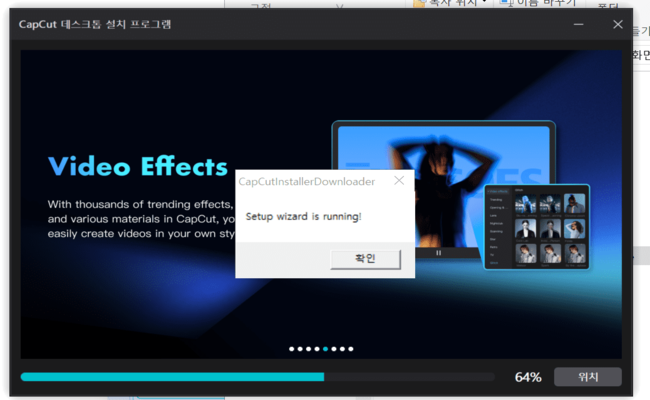Select the sixth carousel dot
650x400 pixels.
tap(334, 349)
